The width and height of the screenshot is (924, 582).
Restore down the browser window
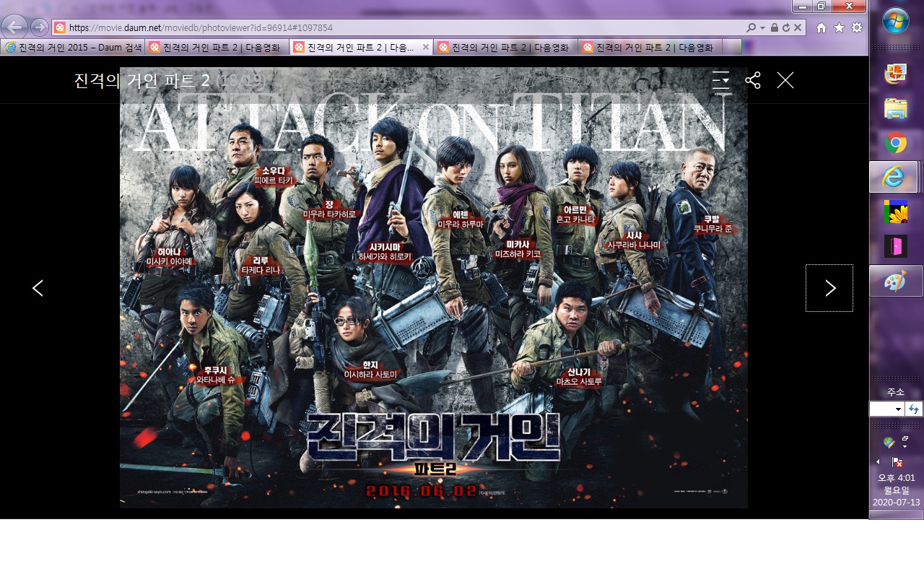[821, 6]
